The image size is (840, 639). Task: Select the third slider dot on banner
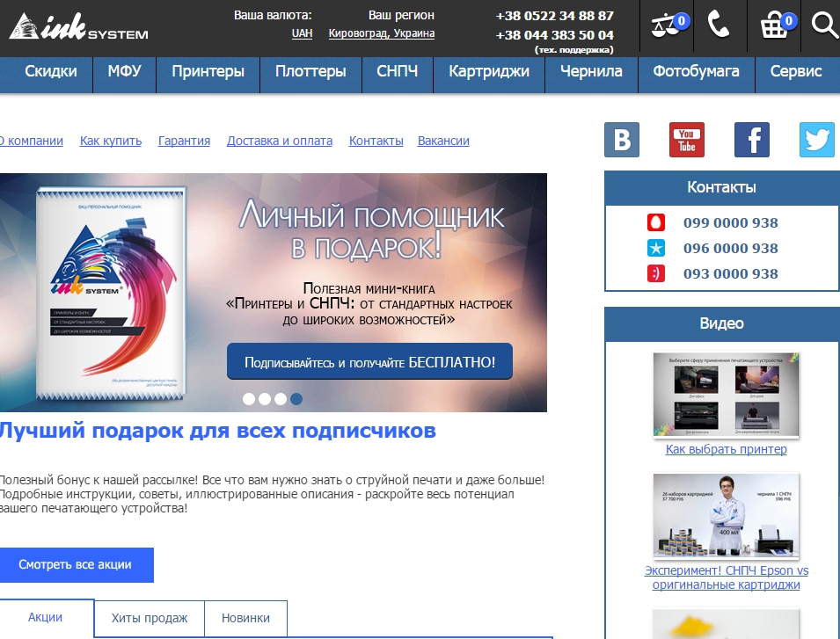[281, 399]
